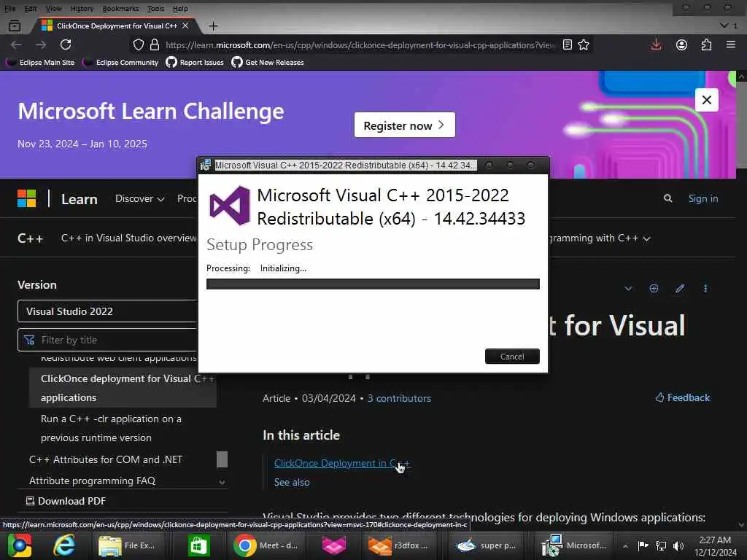Open the Tools menu
Screen dimensions: 747x560
(155, 9)
